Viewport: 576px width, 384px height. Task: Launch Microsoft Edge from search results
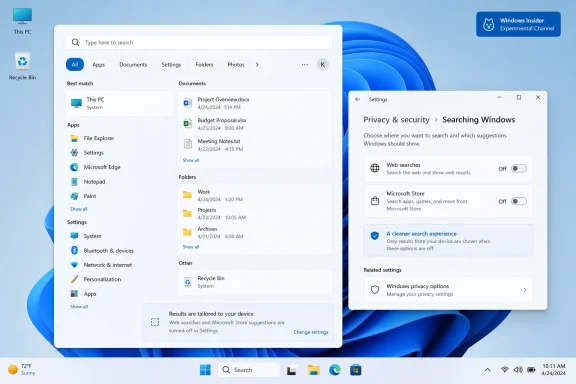(x=95, y=167)
